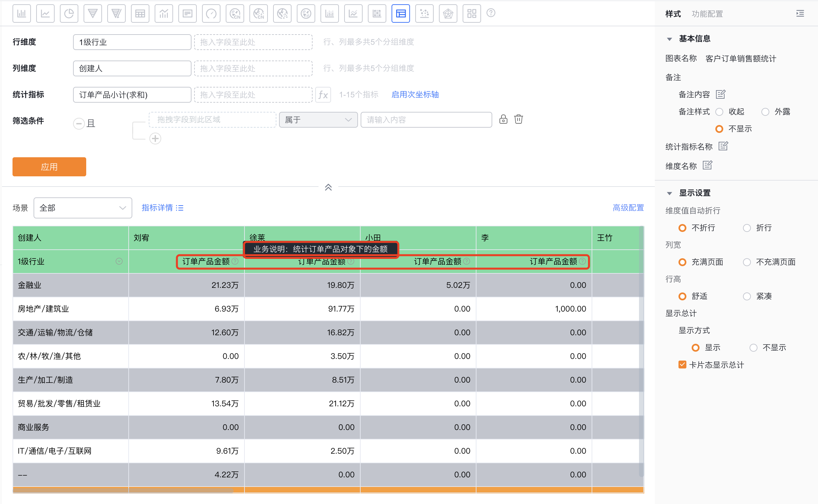Click the fx formula icon
This screenshot has height=504, width=818.
[x=323, y=95]
